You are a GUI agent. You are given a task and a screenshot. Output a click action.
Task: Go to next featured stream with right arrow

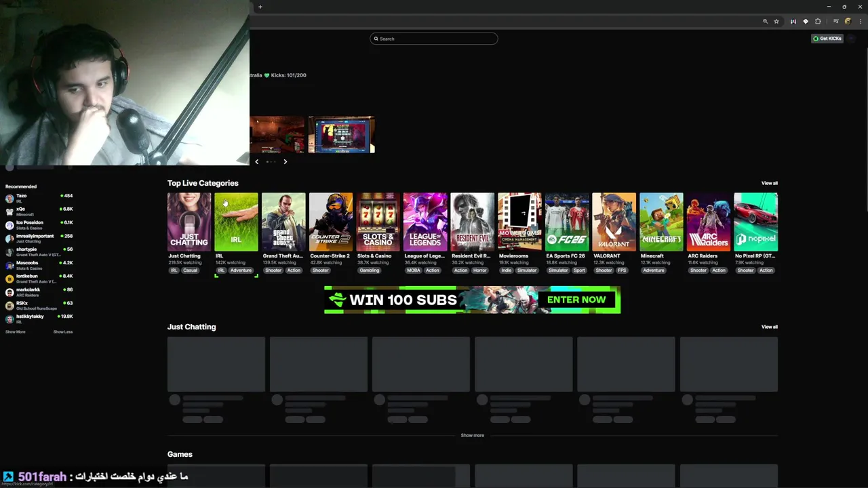click(x=285, y=161)
